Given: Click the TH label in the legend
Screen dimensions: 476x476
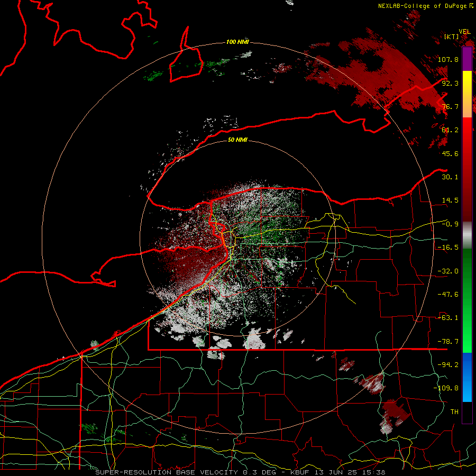Looking at the screenshot, I should coord(454,412).
